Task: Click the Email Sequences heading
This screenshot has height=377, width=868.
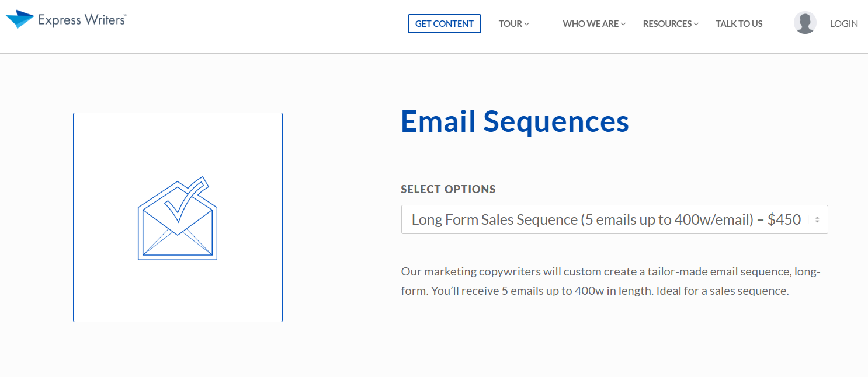Action: (515, 121)
